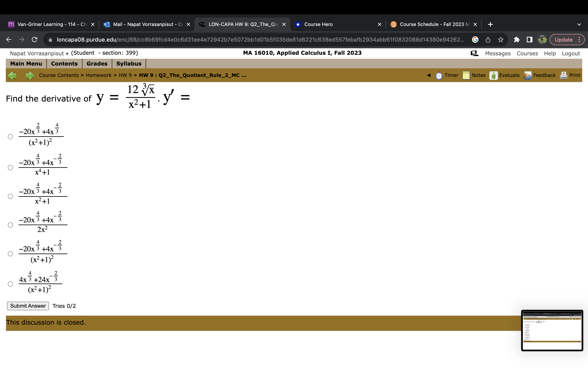Collapse the navigation pane with the left triangle
This screenshot has width=588, height=382.
(x=429, y=75)
